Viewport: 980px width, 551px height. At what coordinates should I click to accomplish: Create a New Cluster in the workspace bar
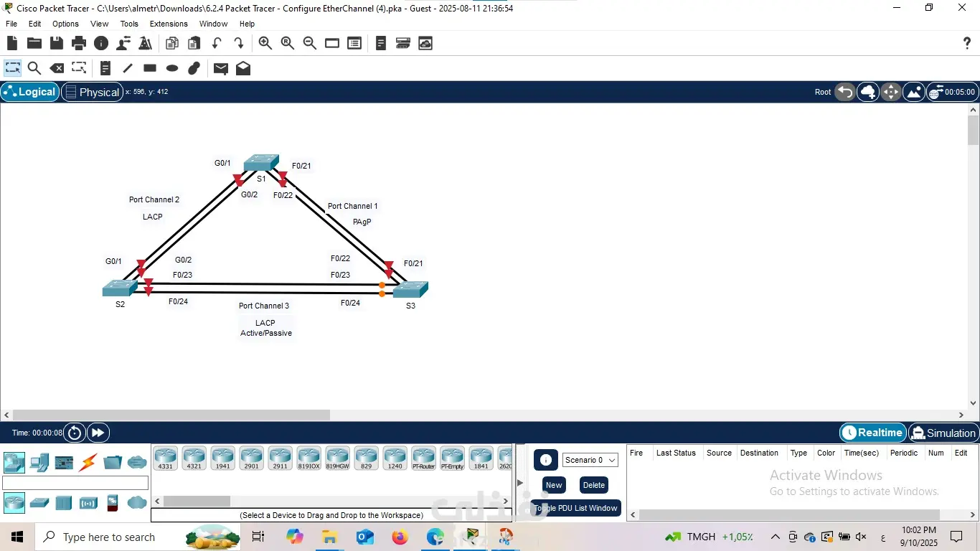point(868,92)
